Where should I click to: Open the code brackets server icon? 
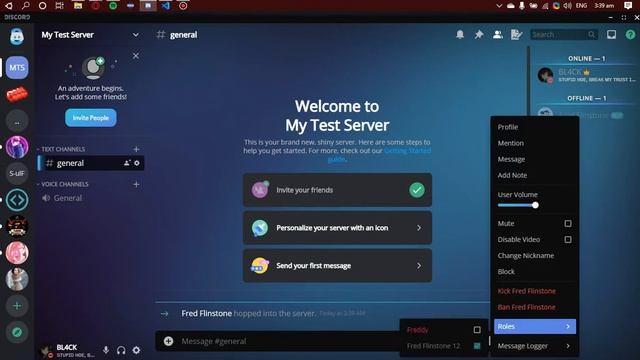point(17,200)
